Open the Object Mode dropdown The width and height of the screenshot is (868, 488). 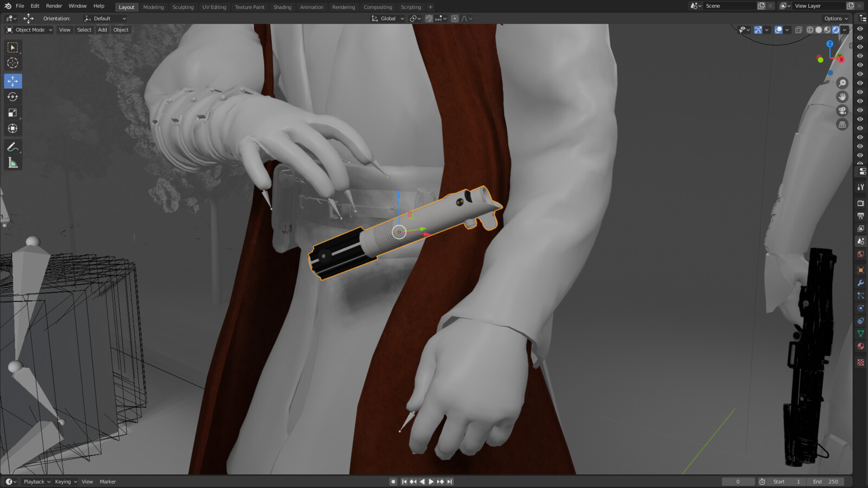[x=29, y=30]
